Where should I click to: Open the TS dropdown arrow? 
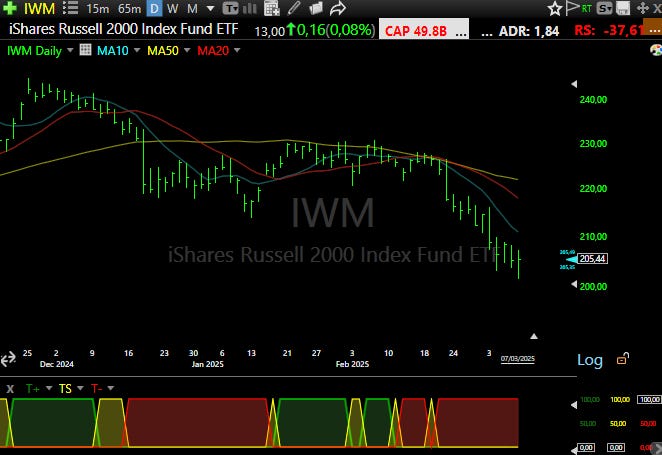point(80,388)
